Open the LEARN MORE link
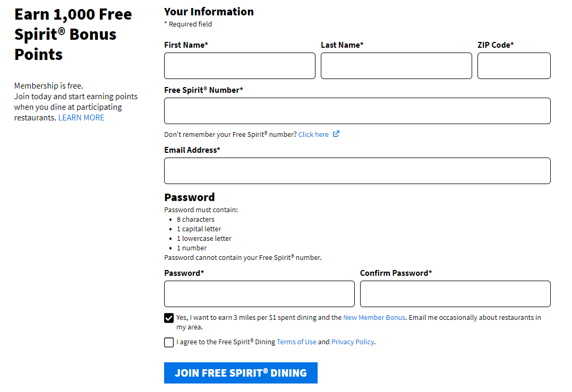 pos(81,118)
